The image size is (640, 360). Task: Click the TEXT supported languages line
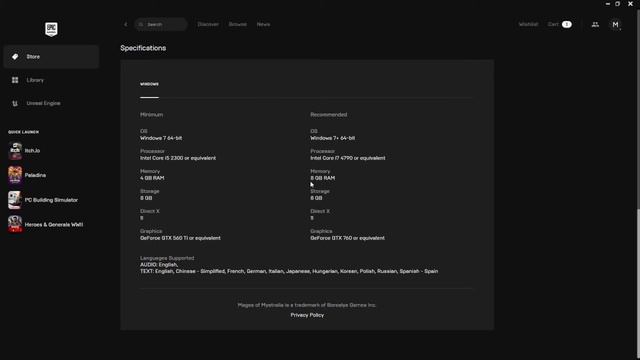coord(289,271)
